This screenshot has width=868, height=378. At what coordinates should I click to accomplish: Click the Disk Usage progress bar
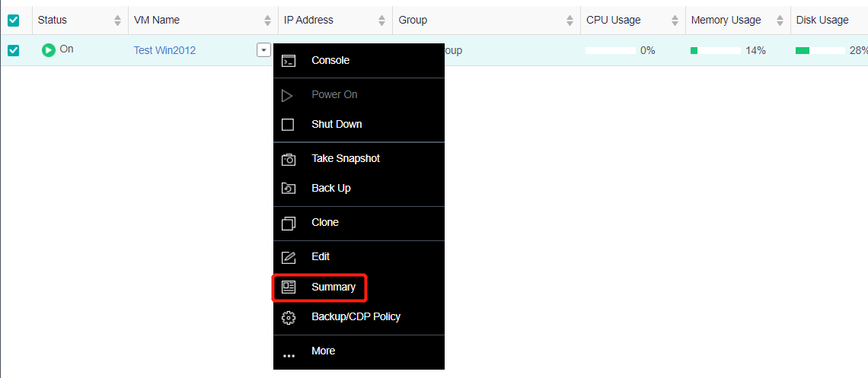pos(820,51)
